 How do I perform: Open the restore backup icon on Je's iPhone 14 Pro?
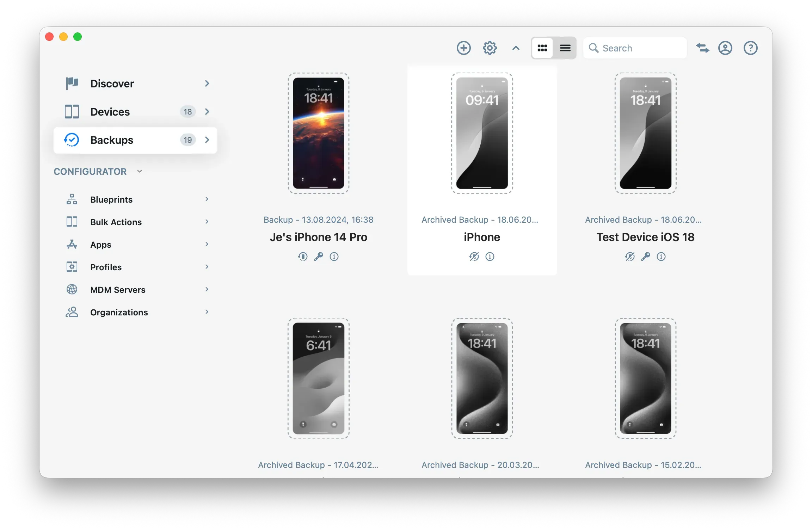pyautogui.click(x=302, y=257)
